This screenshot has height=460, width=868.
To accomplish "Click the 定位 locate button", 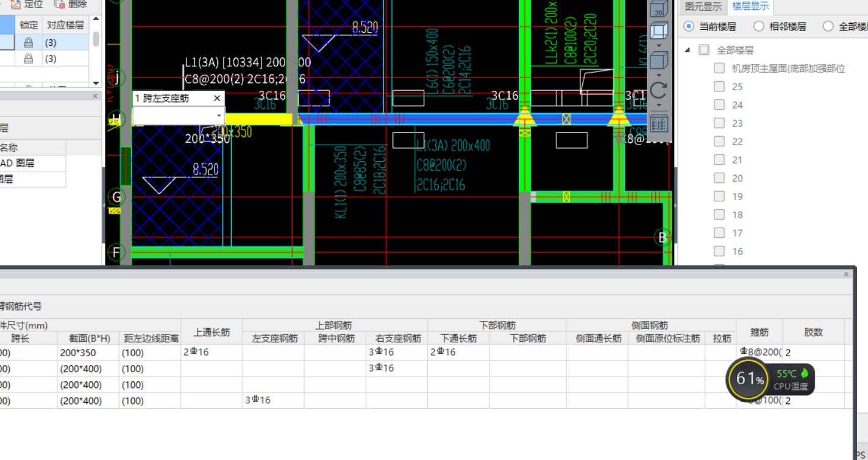I will click(27, 4).
